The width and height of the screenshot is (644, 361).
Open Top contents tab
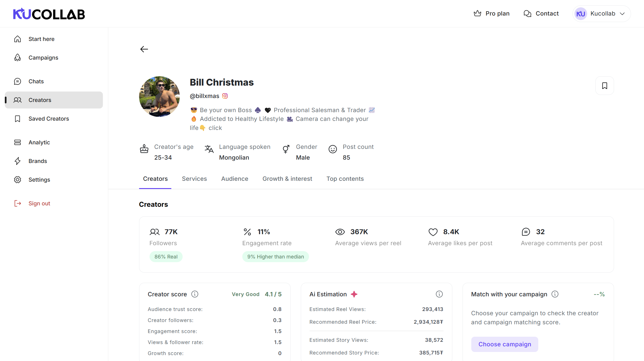pyautogui.click(x=345, y=179)
